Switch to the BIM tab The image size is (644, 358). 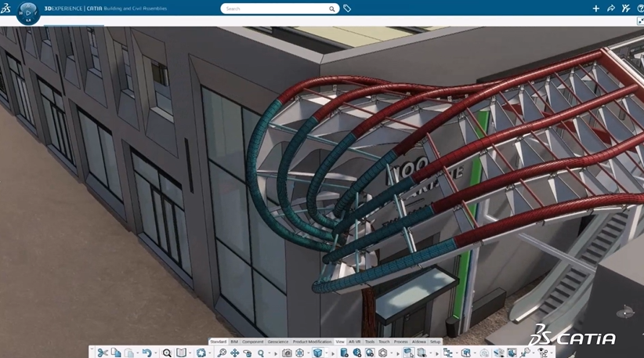tap(233, 342)
